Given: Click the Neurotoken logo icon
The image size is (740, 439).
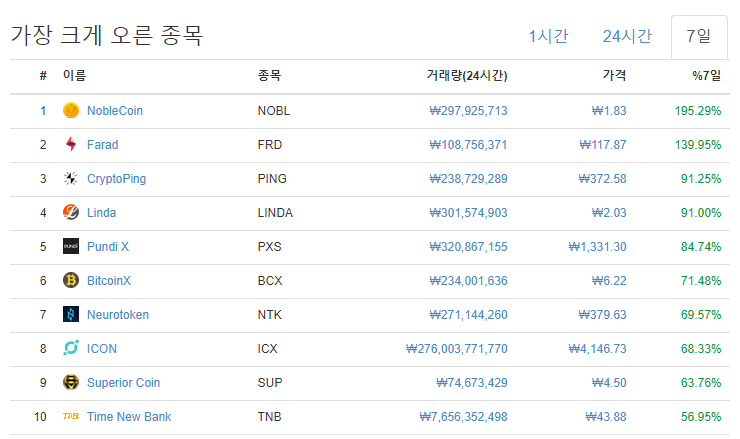Looking at the screenshot, I should (71, 315).
